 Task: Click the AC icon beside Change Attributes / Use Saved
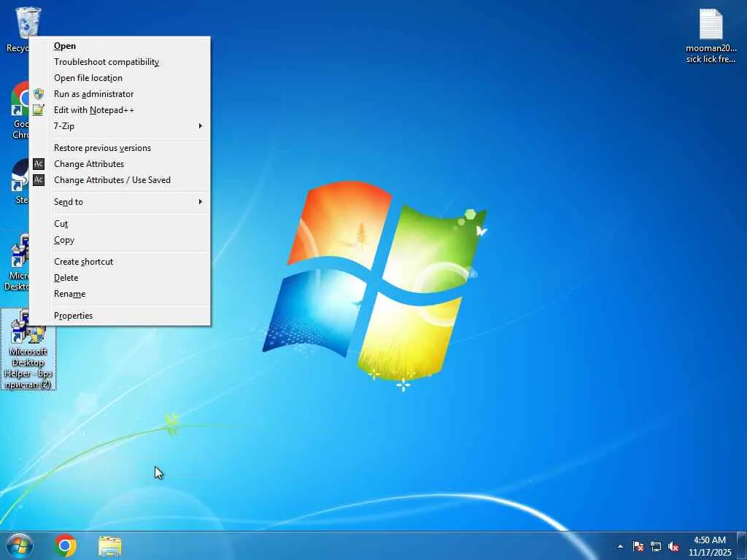(x=39, y=180)
